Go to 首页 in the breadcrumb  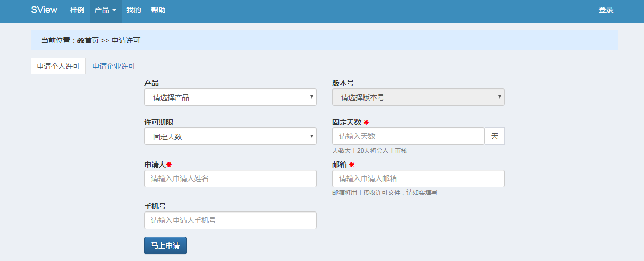[92, 40]
